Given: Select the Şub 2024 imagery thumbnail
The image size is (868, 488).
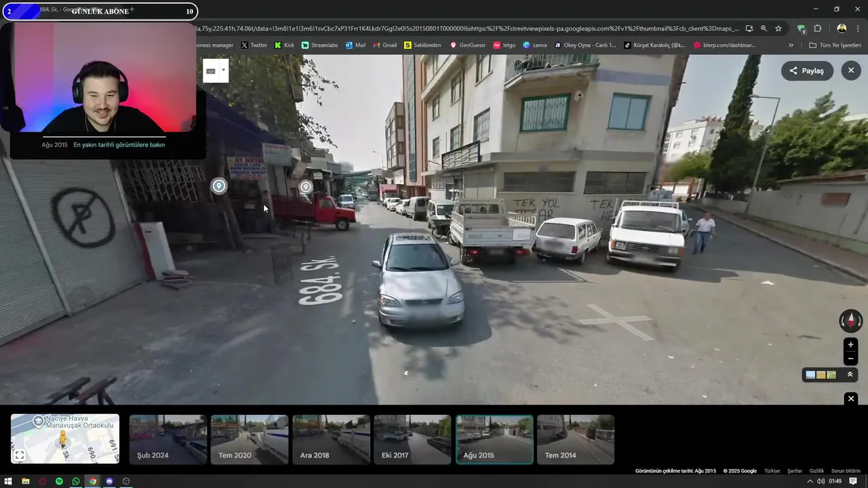Looking at the screenshot, I should (x=168, y=439).
